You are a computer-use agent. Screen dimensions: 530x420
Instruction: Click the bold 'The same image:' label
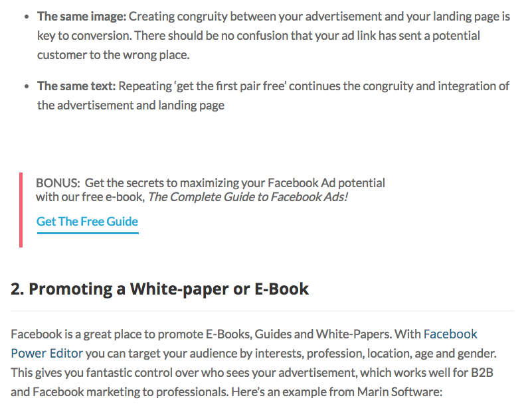click(x=82, y=17)
